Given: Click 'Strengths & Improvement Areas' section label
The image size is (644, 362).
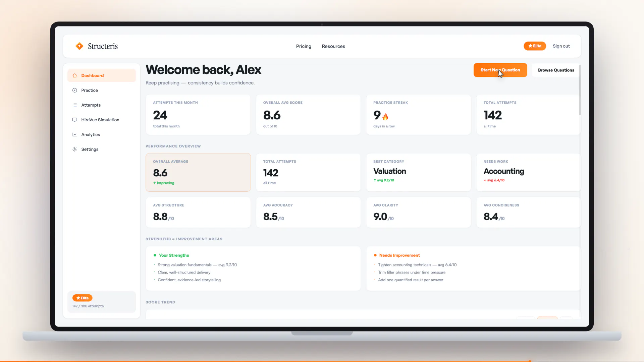Looking at the screenshot, I should coord(184,239).
